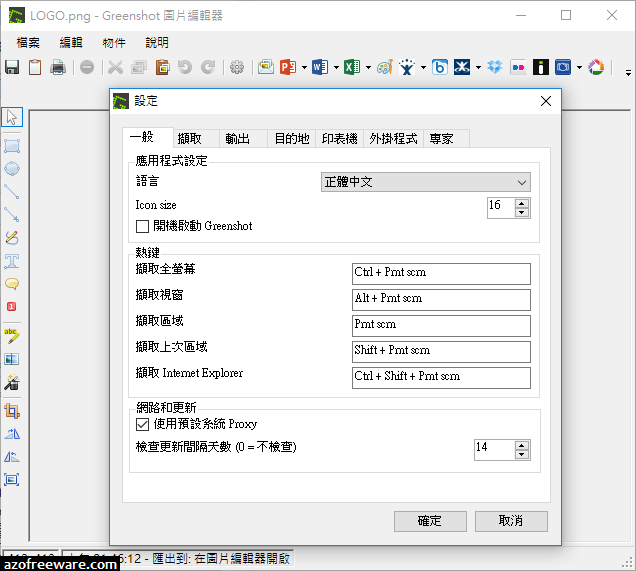Open settings with the toolbar gear icon
Image resolution: width=636 pixels, height=571 pixels.
(x=237, y=67)
